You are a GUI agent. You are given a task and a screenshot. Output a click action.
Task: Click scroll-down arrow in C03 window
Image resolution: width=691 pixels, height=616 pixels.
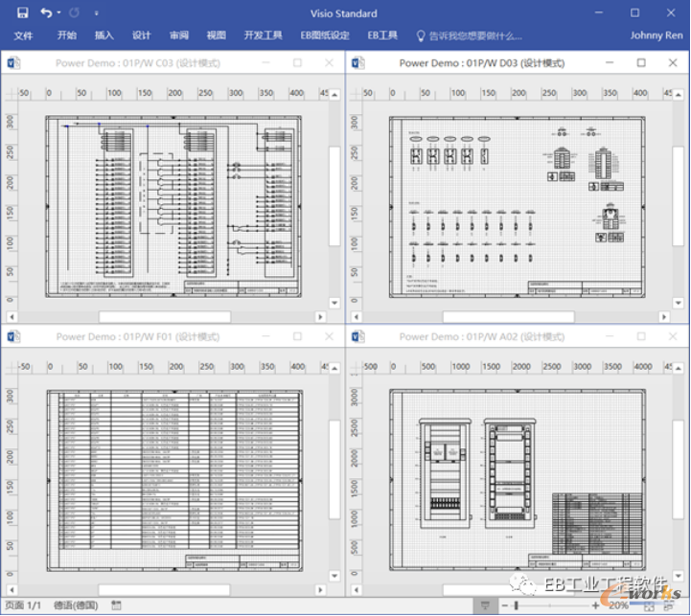click(x=334, y=303)
